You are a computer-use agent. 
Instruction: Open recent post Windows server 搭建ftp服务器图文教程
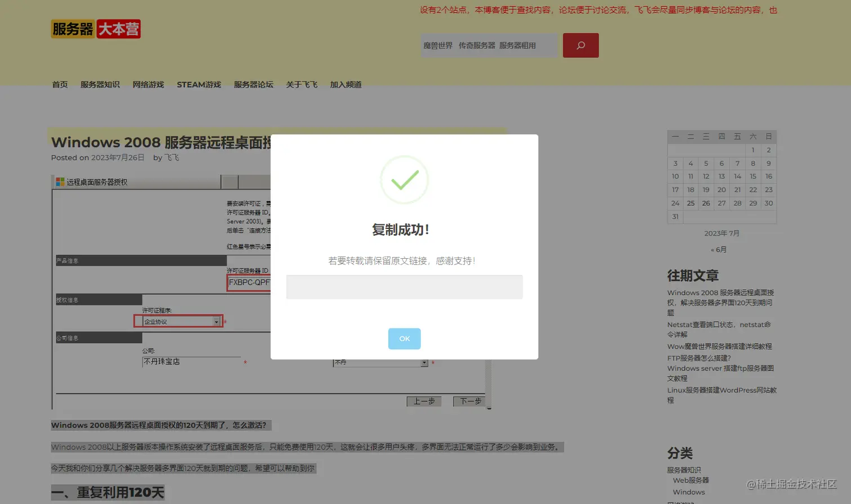(x=720, y=373)
